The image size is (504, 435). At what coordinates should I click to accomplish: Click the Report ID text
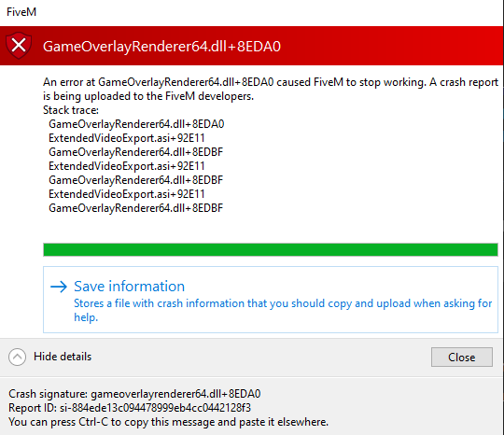click(x=130, y=408)
